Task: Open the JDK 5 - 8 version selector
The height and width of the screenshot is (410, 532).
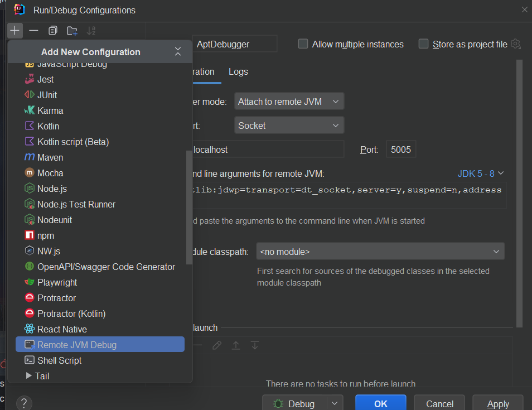Action: [481, 173]
